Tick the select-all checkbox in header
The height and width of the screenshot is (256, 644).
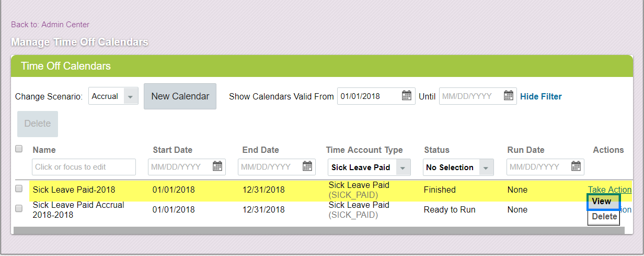coord(19,149)
